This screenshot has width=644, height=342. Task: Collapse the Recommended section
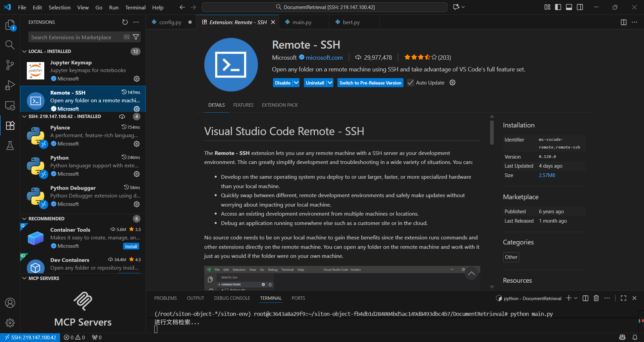(24, 219)
